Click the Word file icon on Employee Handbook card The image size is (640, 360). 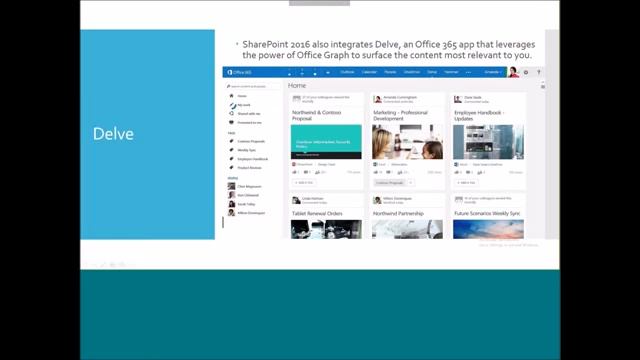pyautogui.click(x=456, y=164)
